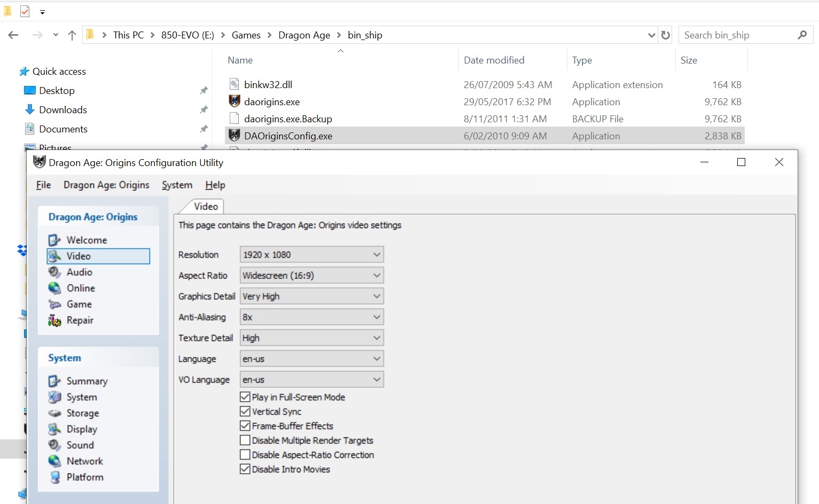Go back in File Explorer
Image resolution: width=819 pixels, height=504 pixels.
point(13,35)
